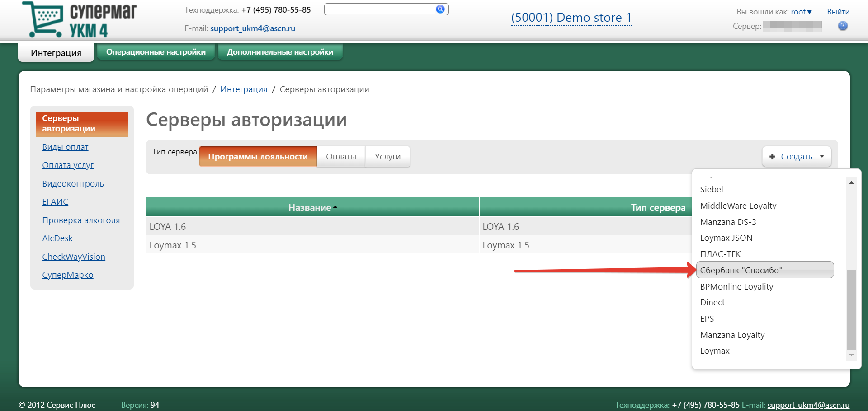Open Оплата услуг sidebar link
The width and height of the screenshot is (868, 411).
coord(68,165)
